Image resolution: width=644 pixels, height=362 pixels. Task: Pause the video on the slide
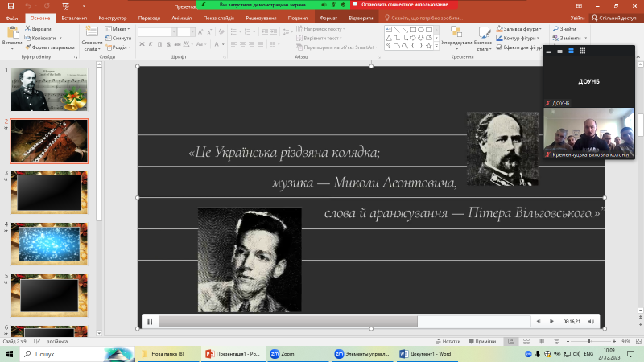150,321
